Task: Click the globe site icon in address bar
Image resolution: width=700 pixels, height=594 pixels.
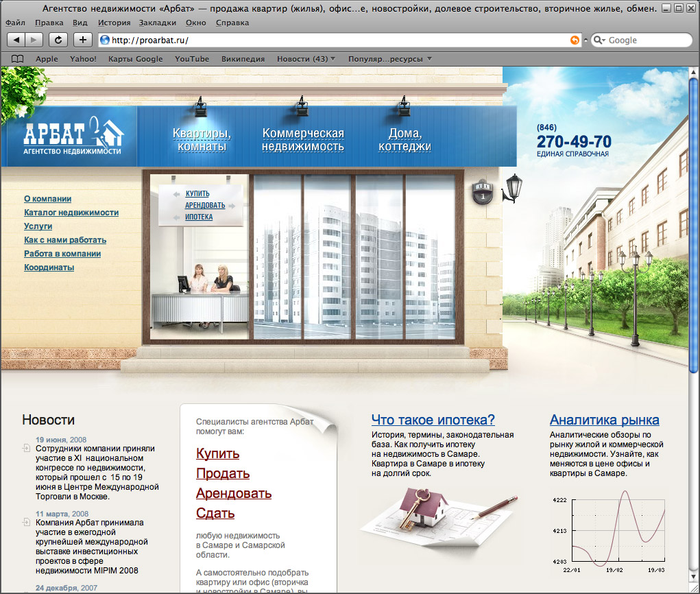Action: click(x=105, y=40)
